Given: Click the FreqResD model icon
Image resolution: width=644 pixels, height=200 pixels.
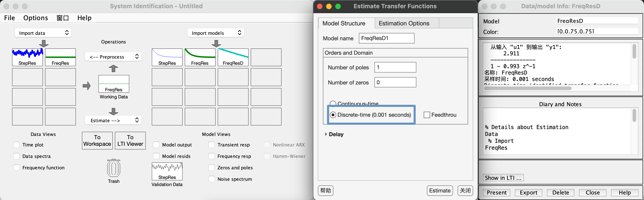Looking at the screenshot, I should coord(233,57).
